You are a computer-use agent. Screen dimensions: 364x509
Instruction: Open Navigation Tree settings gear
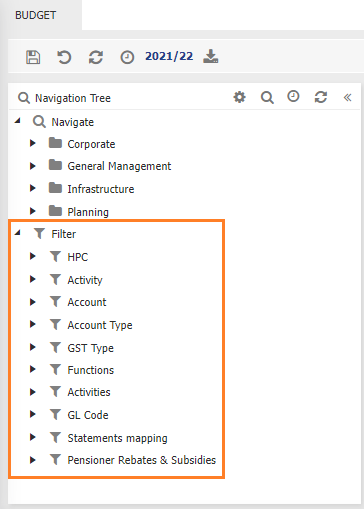coord(239,97)
